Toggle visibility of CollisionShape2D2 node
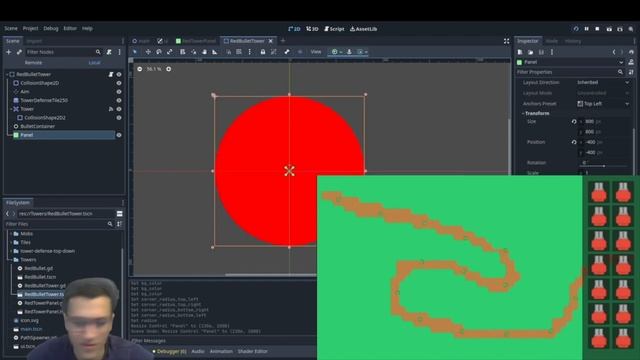 pyautogui.click(x=119, y=118)
